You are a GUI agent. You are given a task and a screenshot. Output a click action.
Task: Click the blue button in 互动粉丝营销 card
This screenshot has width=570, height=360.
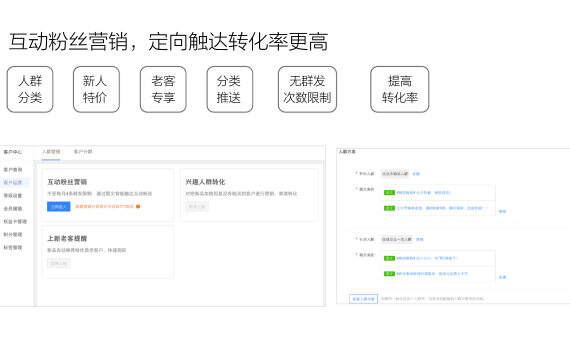(x=59, y=207)
